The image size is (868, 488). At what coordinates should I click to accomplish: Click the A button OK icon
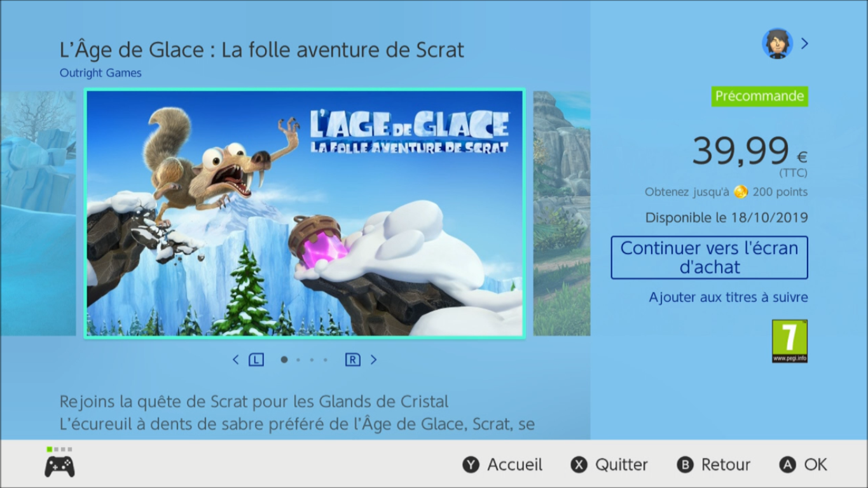(x=787, y=465)
